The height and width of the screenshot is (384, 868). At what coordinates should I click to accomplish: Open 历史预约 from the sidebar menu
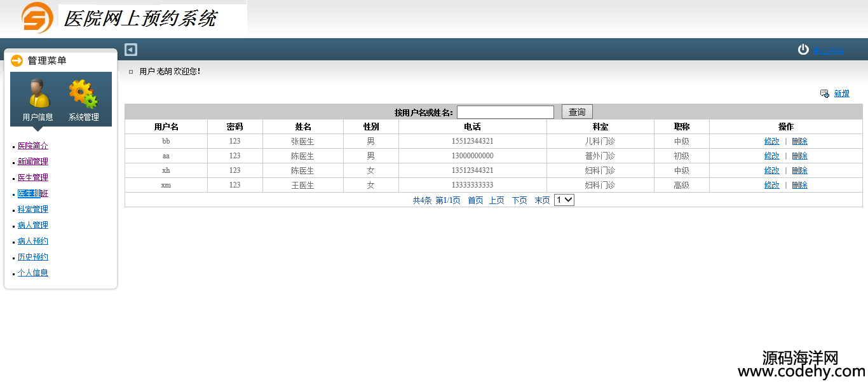click(x=33, y=257)
